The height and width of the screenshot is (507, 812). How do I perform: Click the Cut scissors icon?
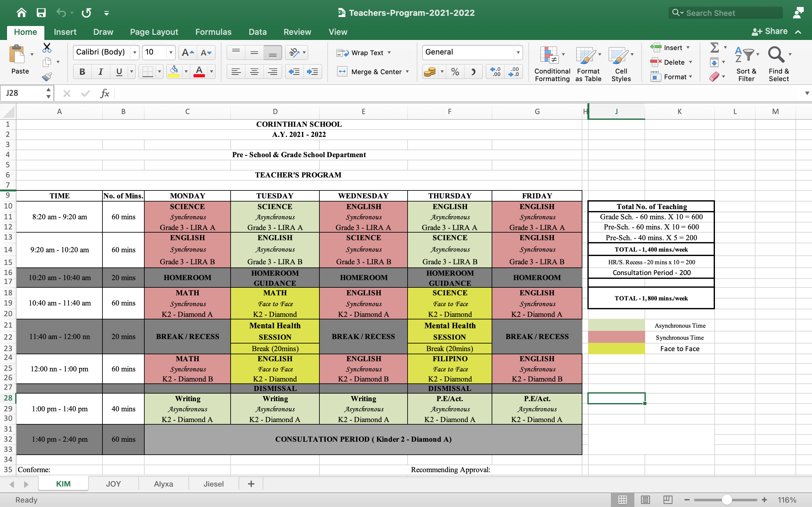click(47, 48)
